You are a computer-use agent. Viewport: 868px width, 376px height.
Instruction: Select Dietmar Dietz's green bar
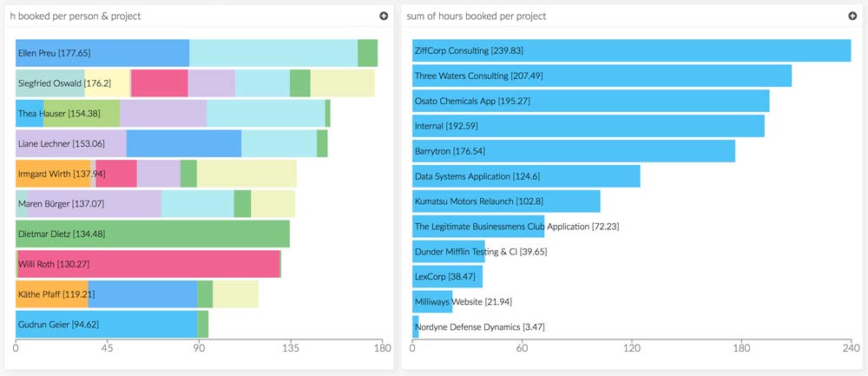pos(152,234)
